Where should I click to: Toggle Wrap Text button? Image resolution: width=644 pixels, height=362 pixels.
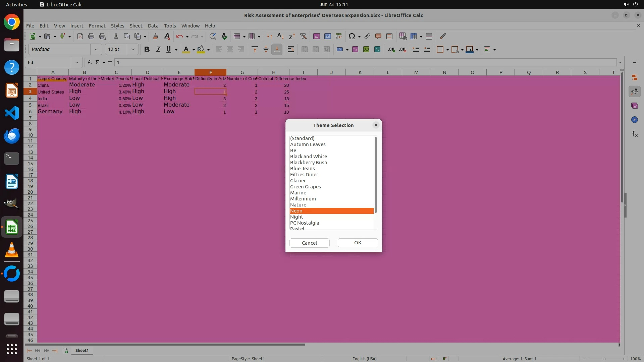(291, 50)
